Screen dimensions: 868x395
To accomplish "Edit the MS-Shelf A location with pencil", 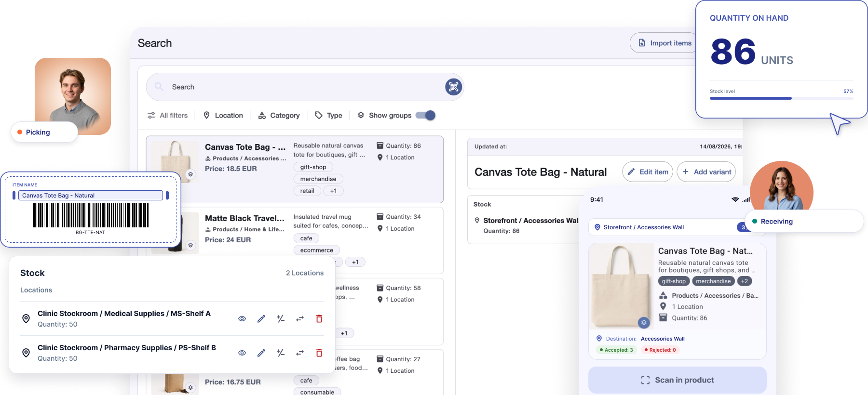I will tap(261, 319).
